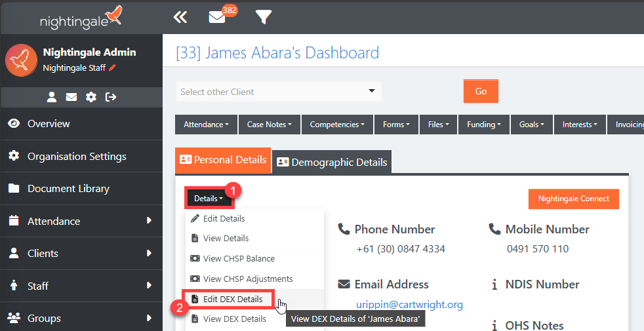Expand the Clients sidebar menu

(x=81, y=254)
